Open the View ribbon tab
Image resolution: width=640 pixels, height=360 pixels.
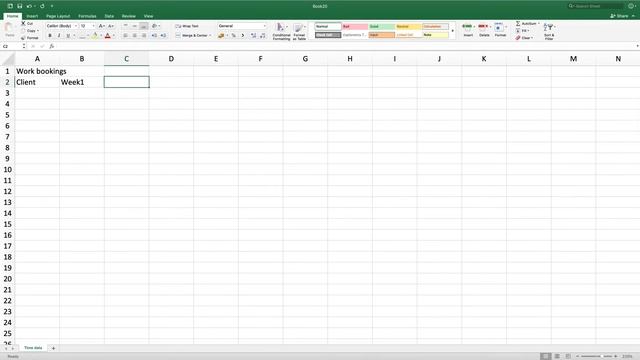148,16
